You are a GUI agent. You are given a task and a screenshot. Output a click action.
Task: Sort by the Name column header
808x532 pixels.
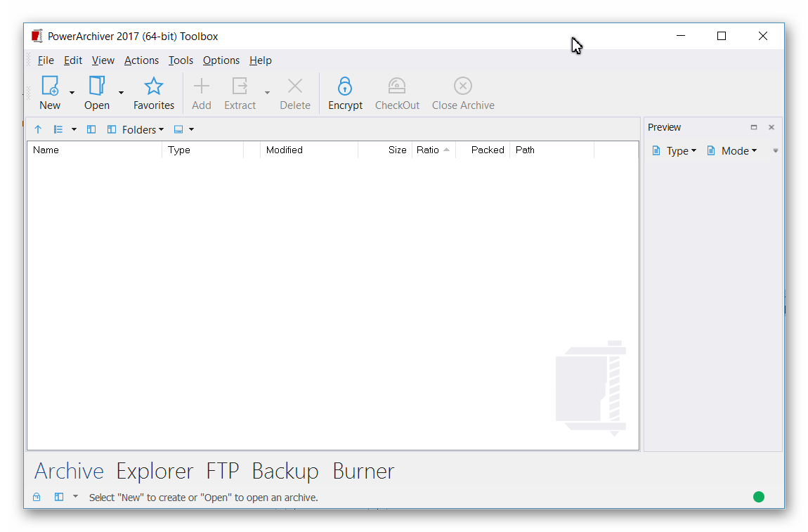click(x=95, y=150)
